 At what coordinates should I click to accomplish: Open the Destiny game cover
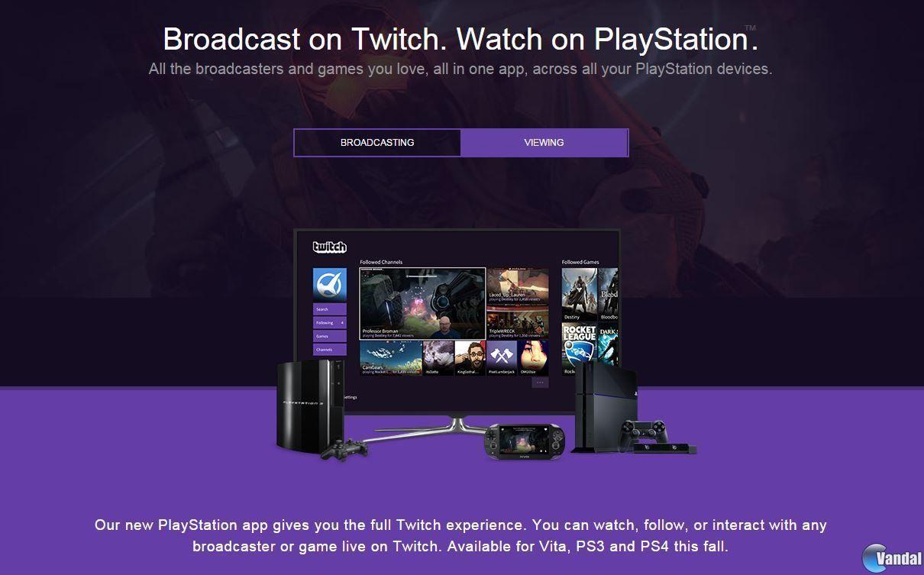click(579, 294)
